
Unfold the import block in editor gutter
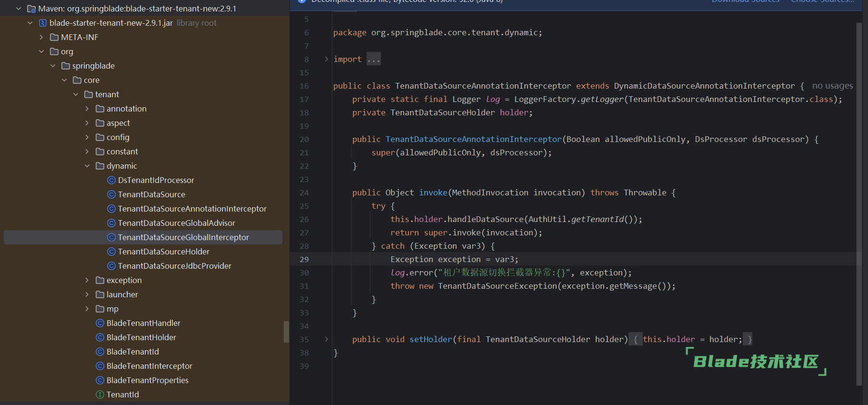(326, 59)
